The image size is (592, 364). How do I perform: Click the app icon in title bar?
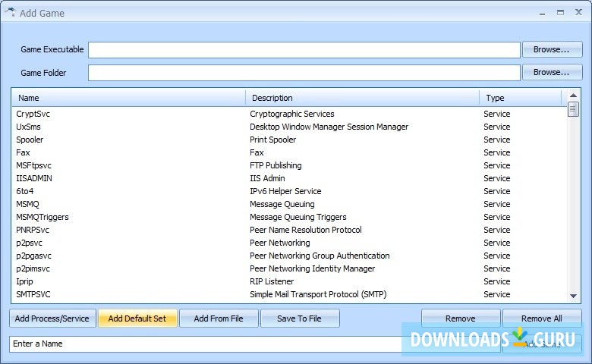click(x=10, y=12)
